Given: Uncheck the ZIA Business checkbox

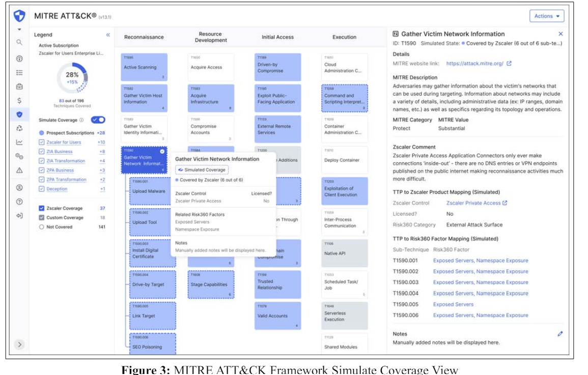Looking at the screenshot, I should pyautogui.click(x=42, y=152).
